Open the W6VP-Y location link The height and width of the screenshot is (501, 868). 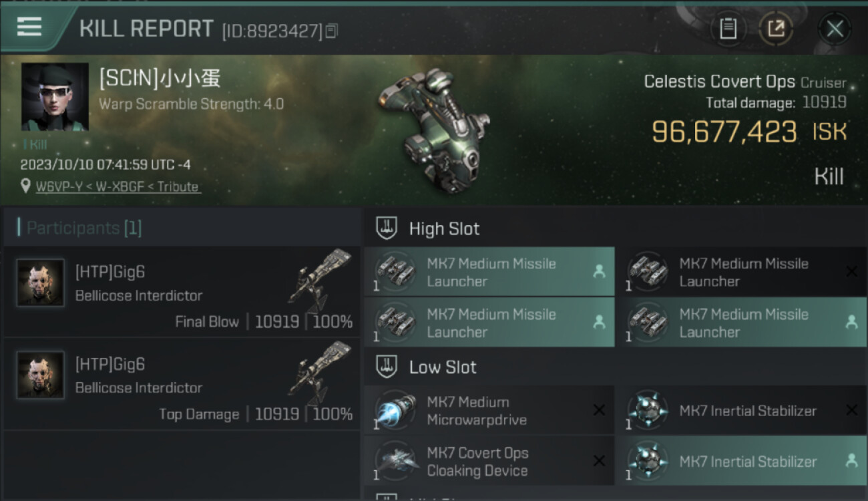coord(118,187)
